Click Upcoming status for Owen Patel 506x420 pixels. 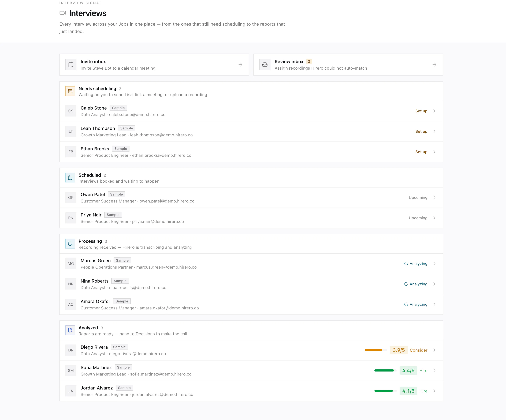tap(418, 197)
